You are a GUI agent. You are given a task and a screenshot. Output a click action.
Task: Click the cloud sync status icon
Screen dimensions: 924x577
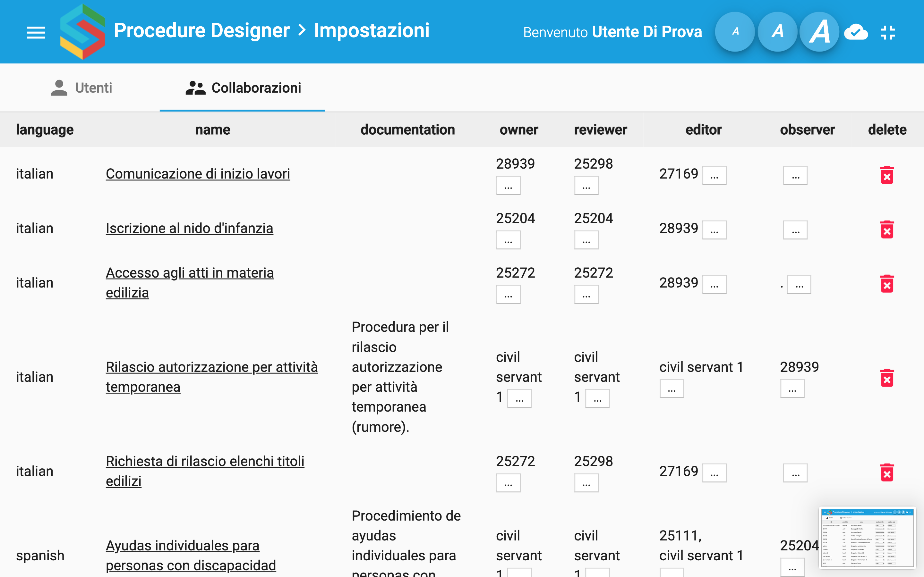pos(856,32)
